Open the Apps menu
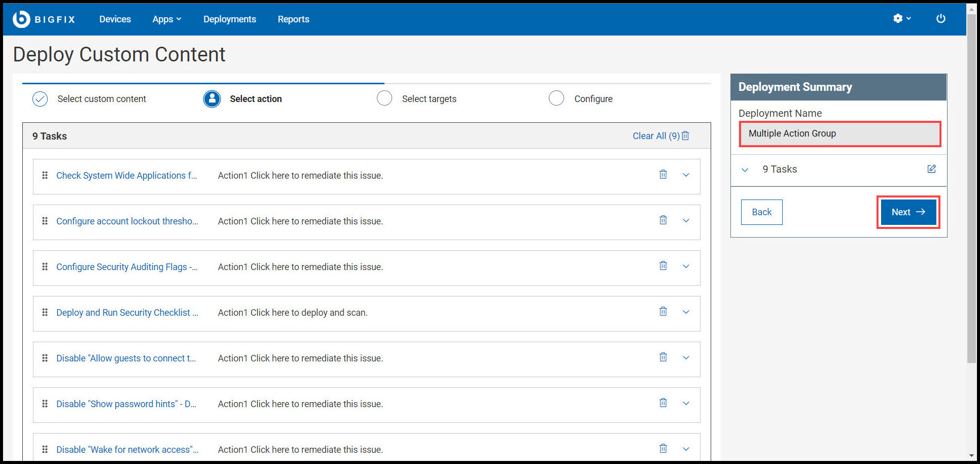Screen dimensions: 980x464 pyautogui.click(x=167, y=19)
